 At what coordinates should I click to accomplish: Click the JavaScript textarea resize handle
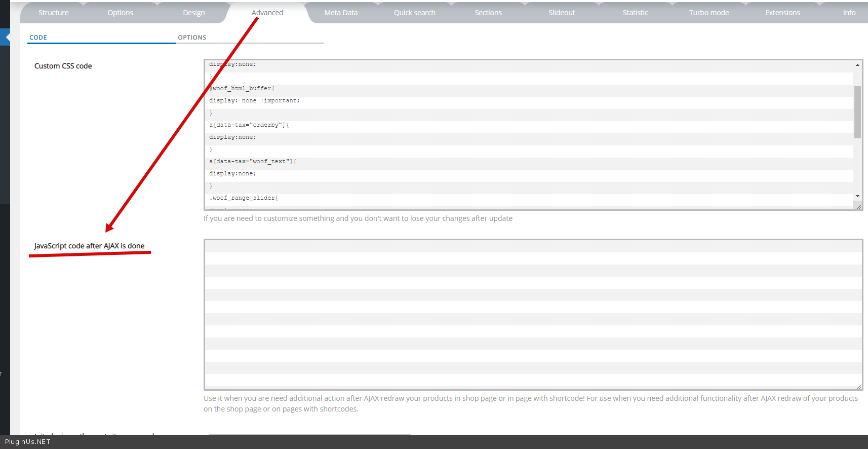click(x=859, y=387)
